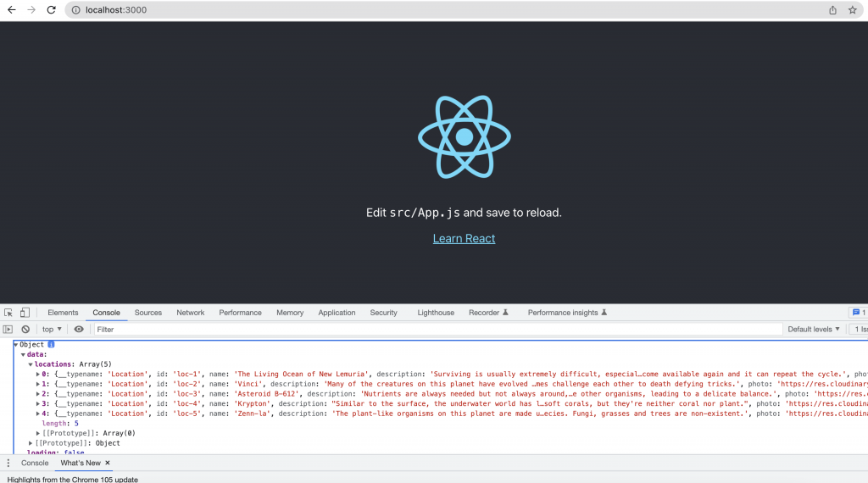The image size is (868, 483).
Task: Click the share page icon
Action: click(832, 10)
